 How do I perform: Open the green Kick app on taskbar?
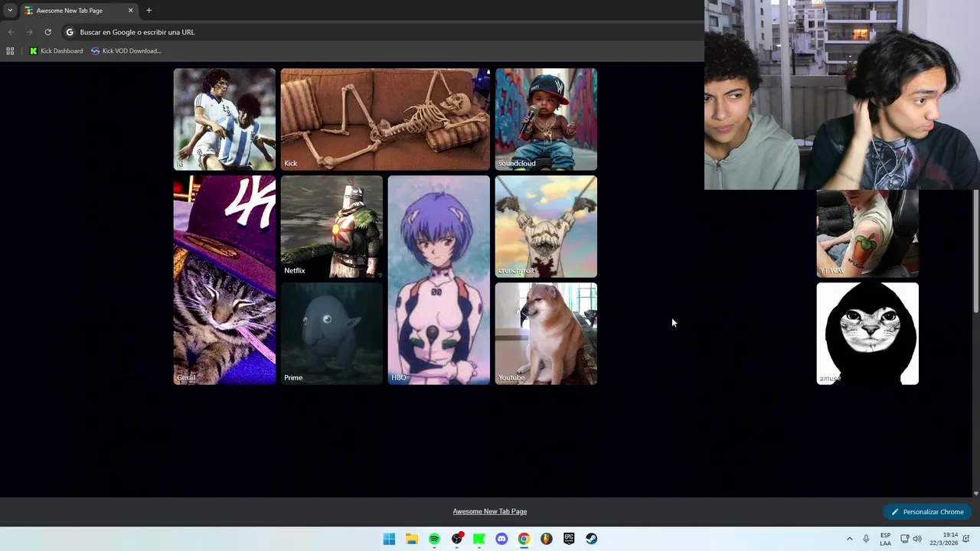click(479, 539)
